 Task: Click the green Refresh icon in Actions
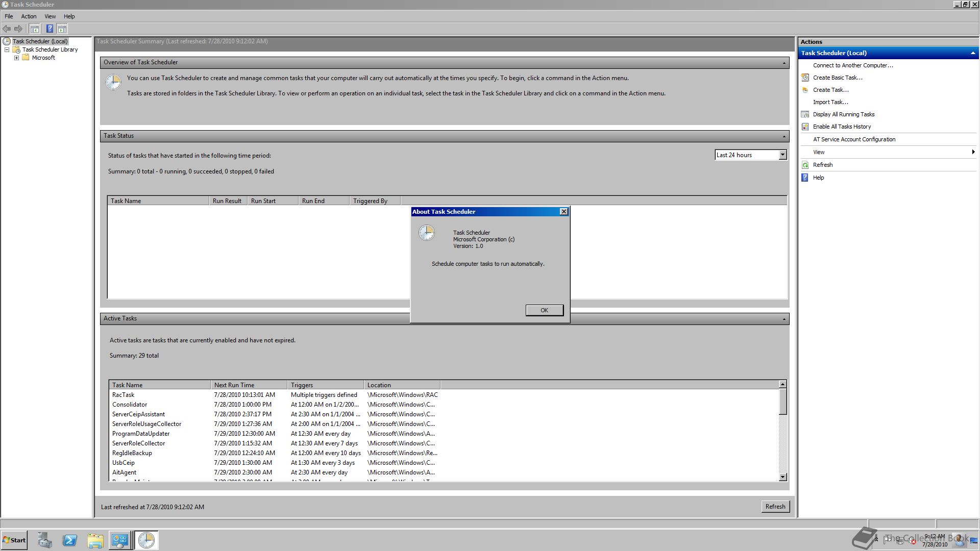[805, 165]
